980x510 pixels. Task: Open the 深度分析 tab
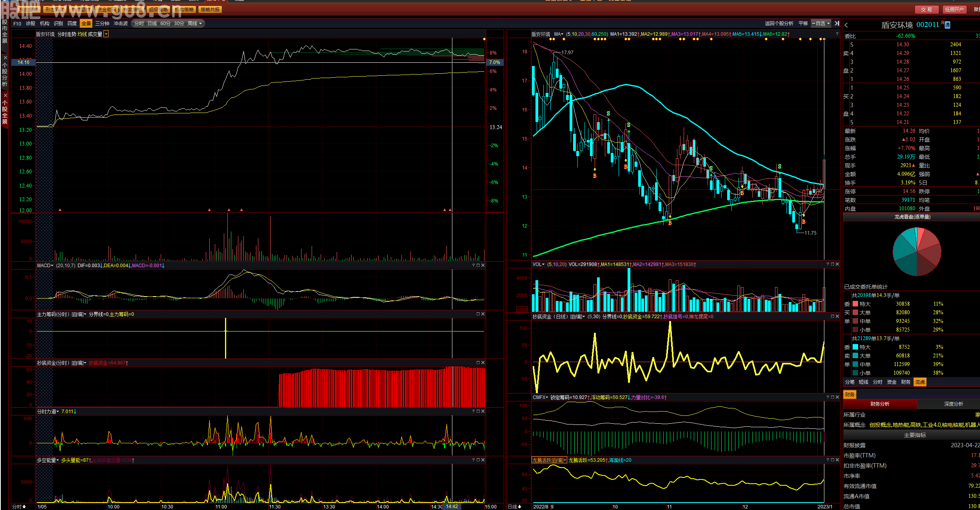pos(953,404)
